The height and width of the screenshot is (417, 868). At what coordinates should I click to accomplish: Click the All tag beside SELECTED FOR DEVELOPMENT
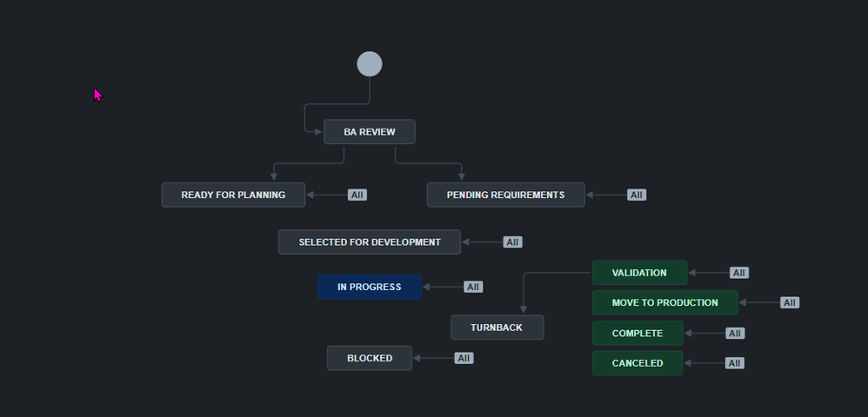click(x=512, y=242)
